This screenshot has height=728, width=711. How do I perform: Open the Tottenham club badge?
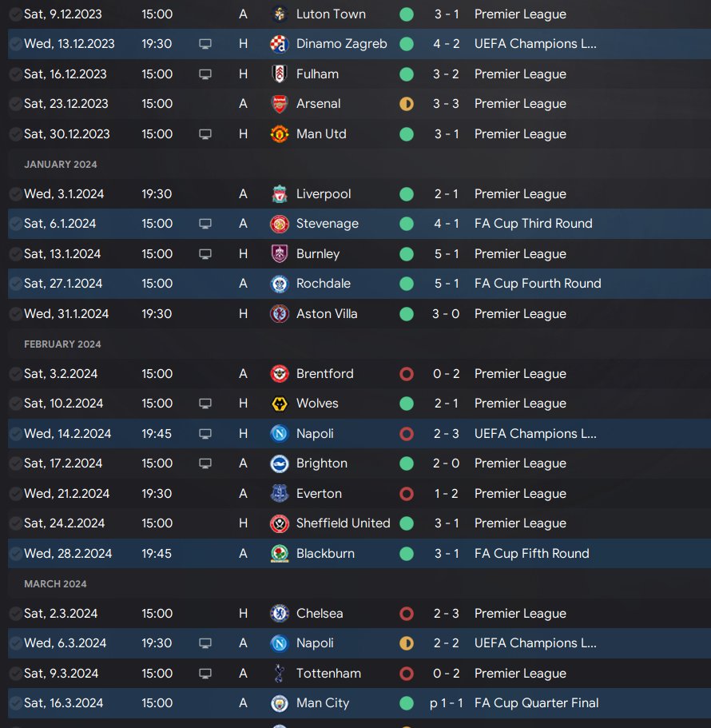(279, 674)
